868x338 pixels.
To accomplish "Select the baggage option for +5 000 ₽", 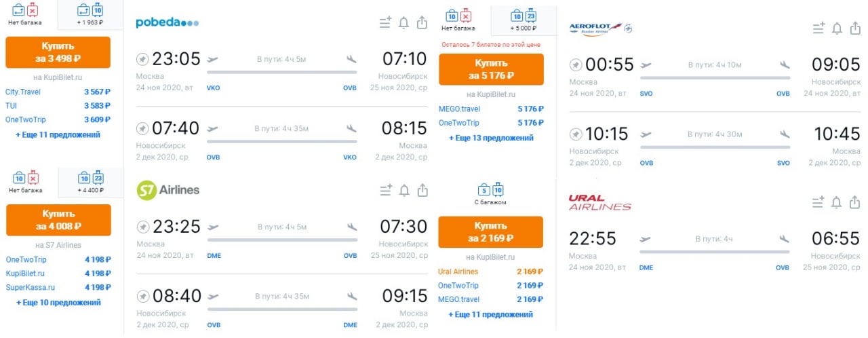I will 524,20.
